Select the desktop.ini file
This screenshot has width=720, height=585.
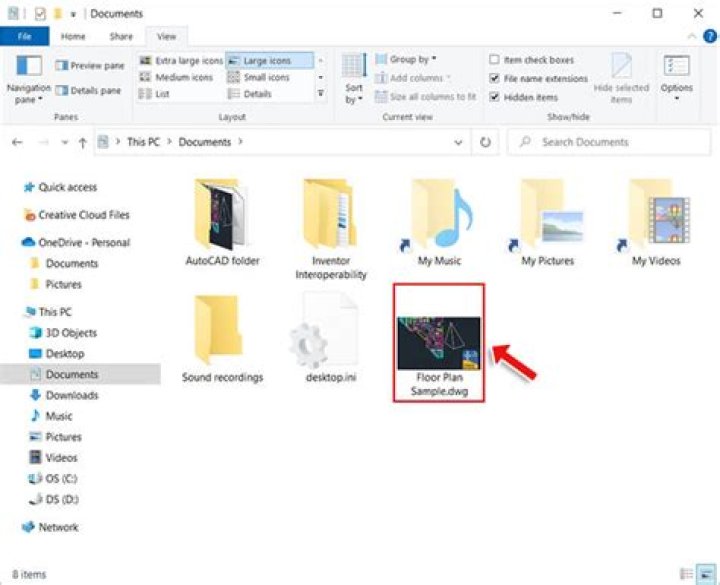click(x=331, y=339)
